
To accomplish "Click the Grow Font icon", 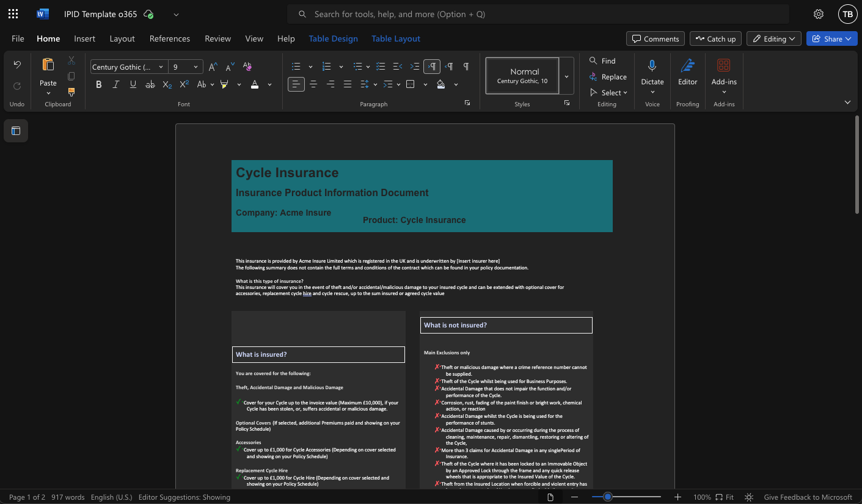I will click(x=213, y=67).
